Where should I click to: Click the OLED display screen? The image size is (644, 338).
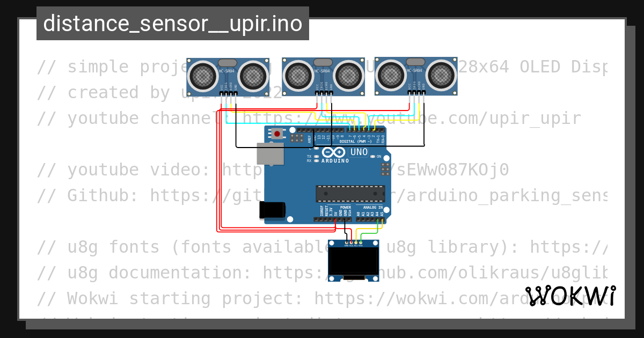coord(354,261)
